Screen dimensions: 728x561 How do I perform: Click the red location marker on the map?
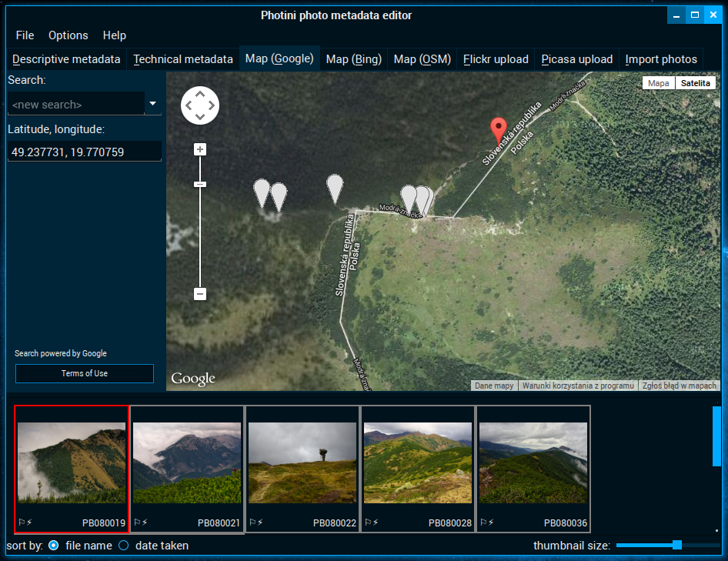click(x=498, y=131)
